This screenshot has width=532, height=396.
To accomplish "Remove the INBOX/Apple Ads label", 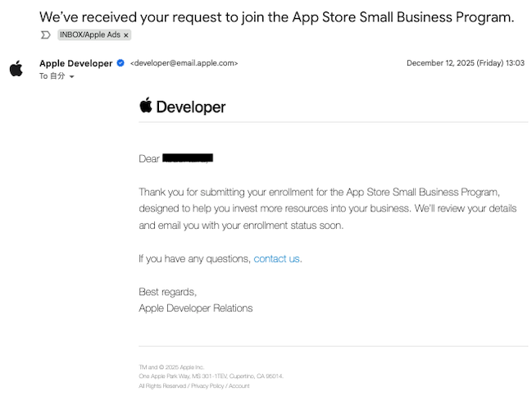I will (125, 35).
